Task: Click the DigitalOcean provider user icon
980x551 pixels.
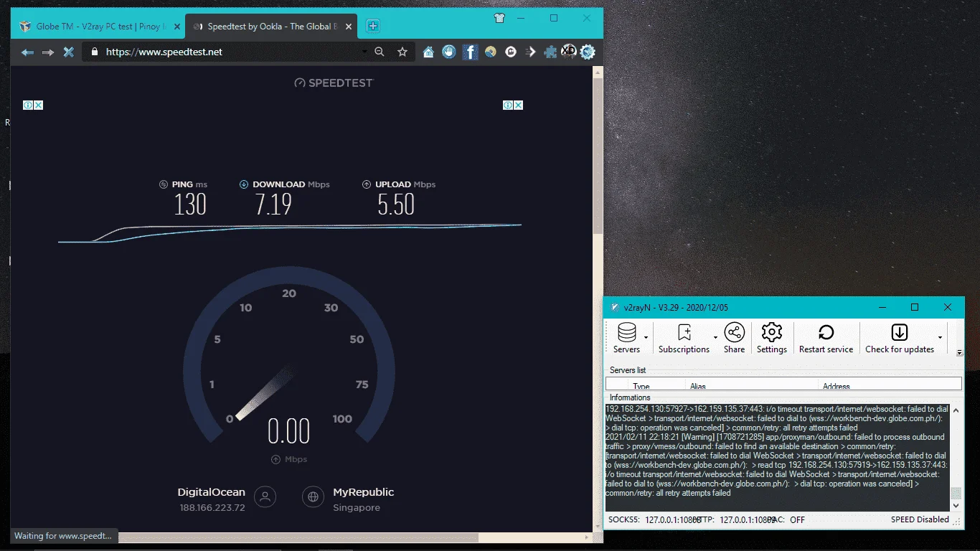Action: [x=265, y=496]
